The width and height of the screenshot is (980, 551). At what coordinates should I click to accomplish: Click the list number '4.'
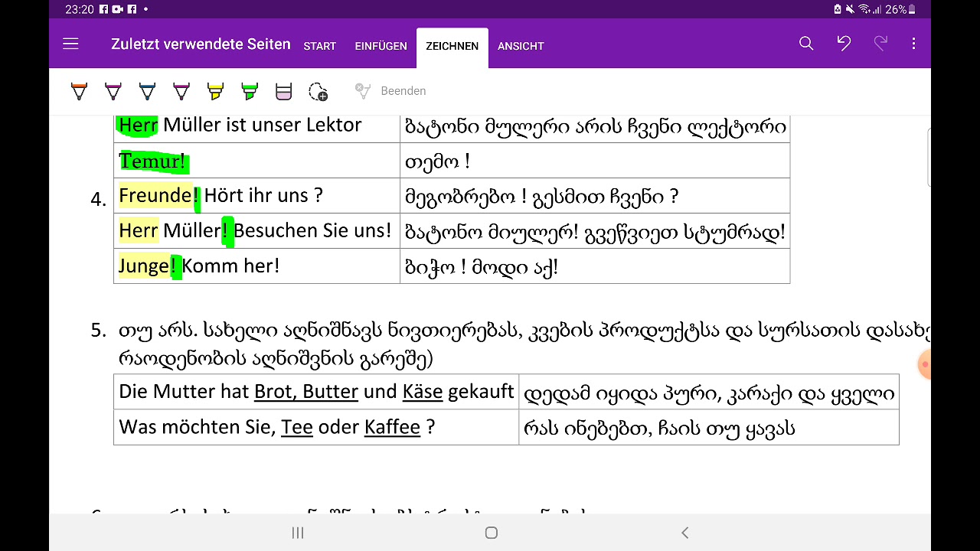[x=98, y=200]
